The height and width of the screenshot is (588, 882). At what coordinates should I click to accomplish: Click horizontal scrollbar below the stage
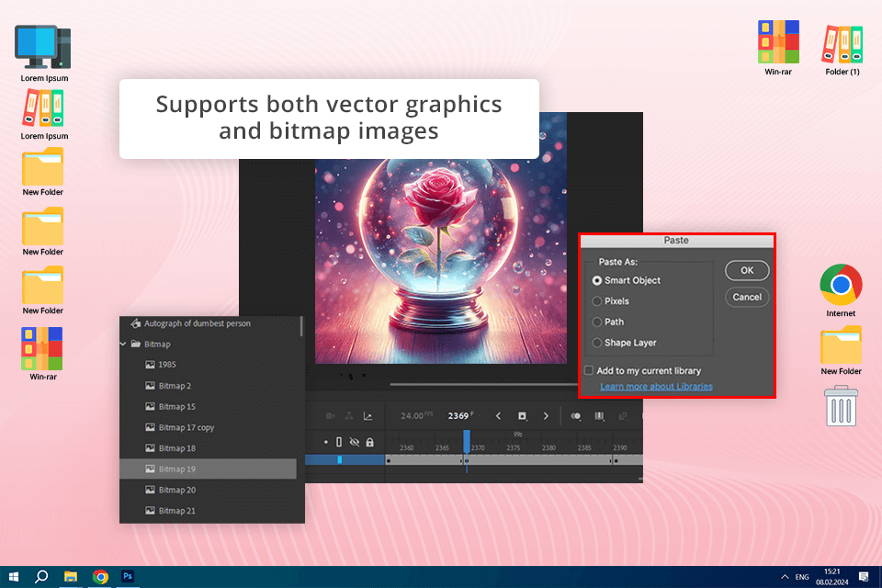coord(484,385)
